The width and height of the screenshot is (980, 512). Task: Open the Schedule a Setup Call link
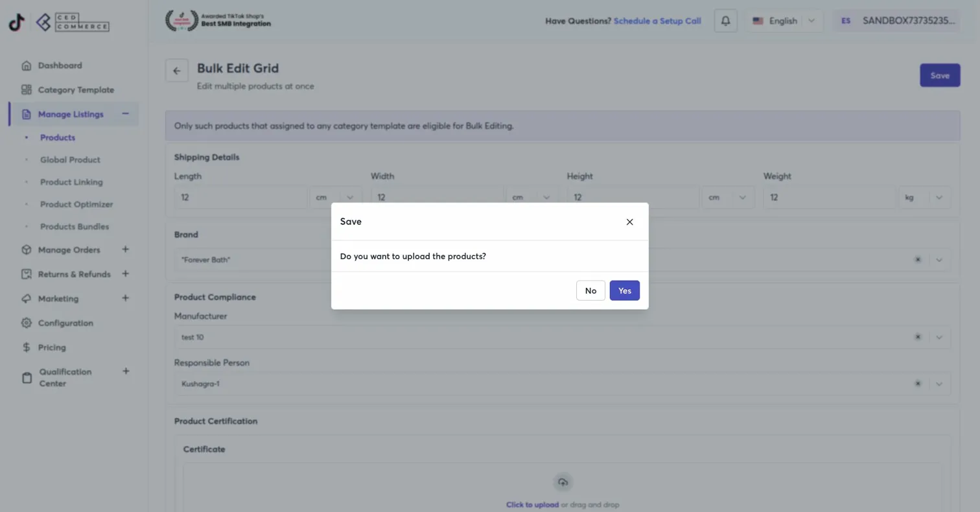coord(657,21)
